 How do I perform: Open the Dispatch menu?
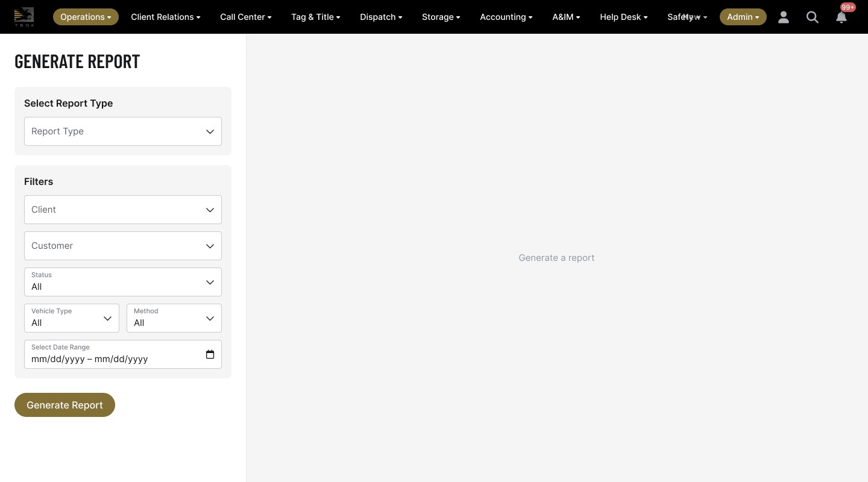(x=381, y=17)
